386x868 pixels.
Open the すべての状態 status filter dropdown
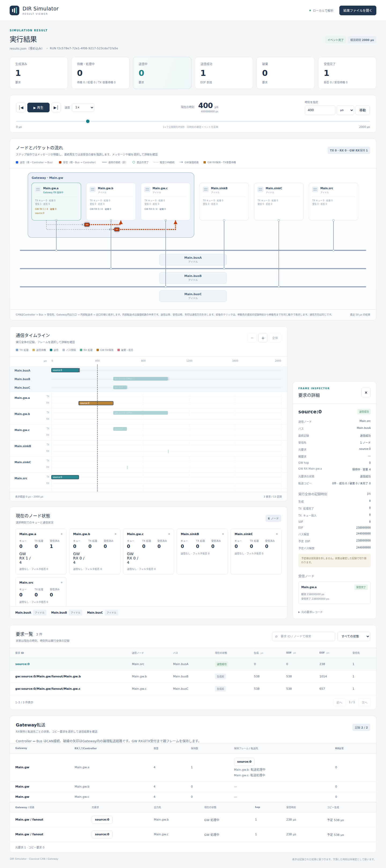click(354, 636)
